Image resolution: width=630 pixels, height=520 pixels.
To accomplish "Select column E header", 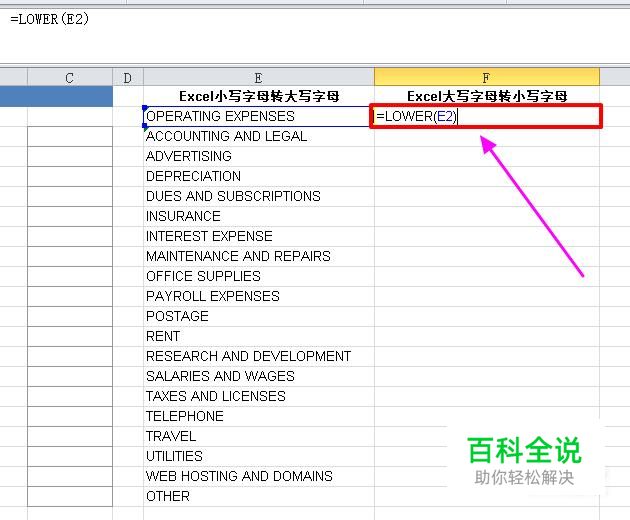I will tap(259, 78).
